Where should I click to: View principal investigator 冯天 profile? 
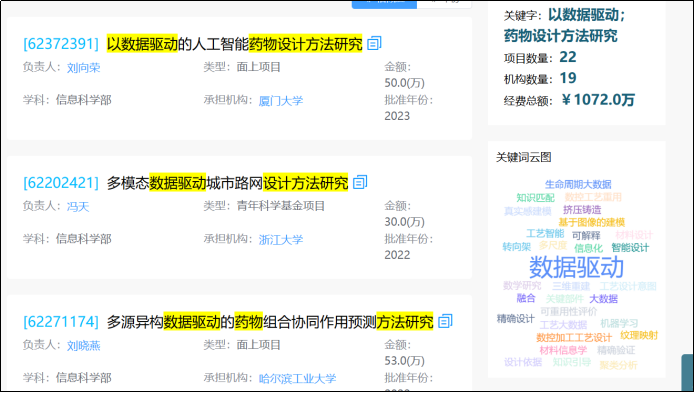tap(78, 206)
